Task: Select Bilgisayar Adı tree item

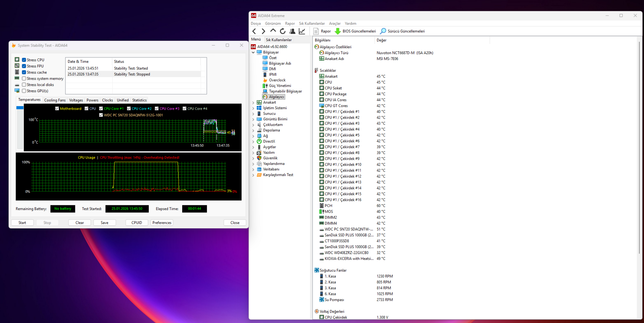Action: (280, 63)
